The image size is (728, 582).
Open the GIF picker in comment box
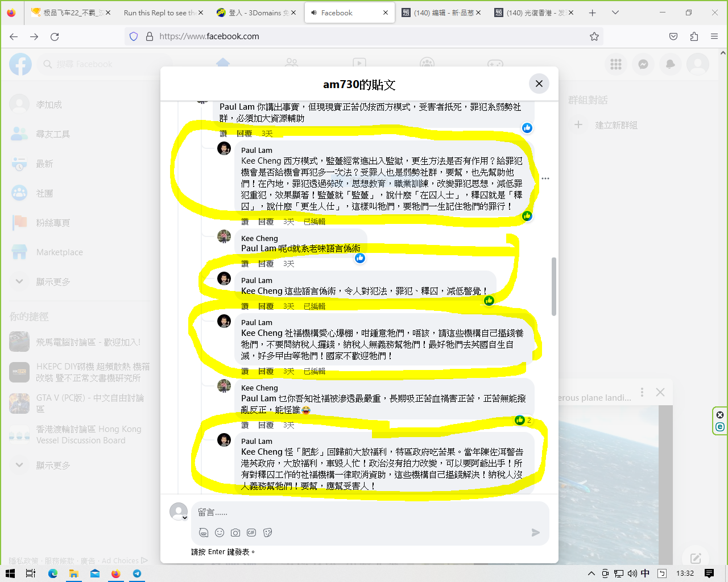click(251, 533)
